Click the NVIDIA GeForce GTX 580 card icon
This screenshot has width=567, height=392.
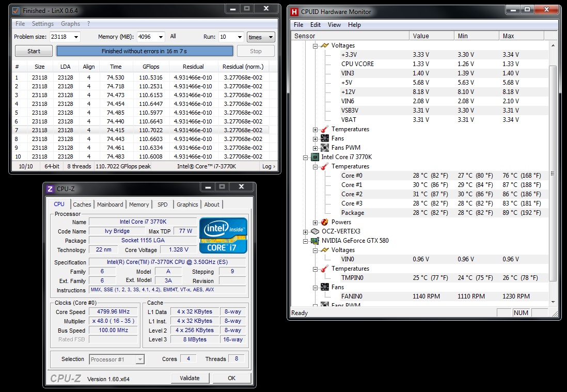314,241
